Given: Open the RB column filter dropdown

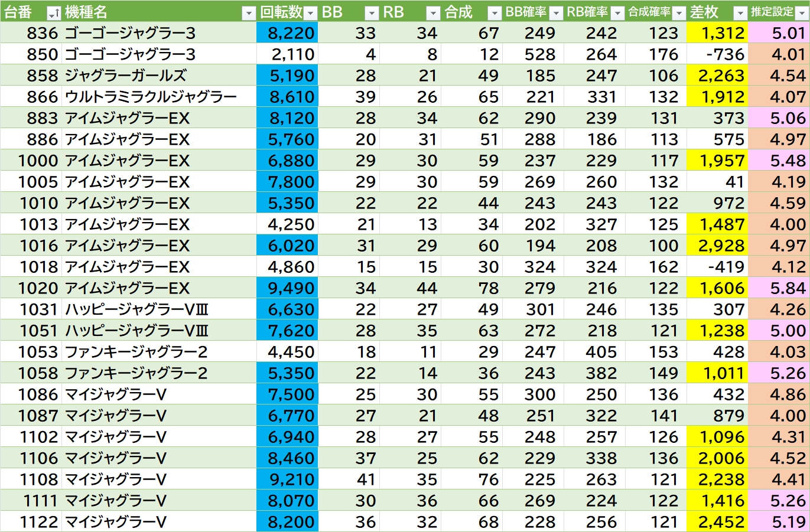Looking at the screenshot, I should (x=433, y=13).
